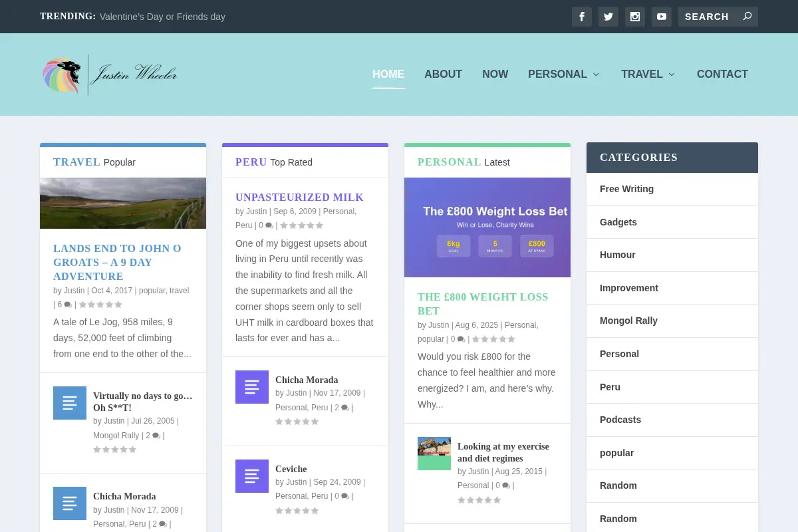Click the Justin Wheeler lion logo

pos(110,74)
